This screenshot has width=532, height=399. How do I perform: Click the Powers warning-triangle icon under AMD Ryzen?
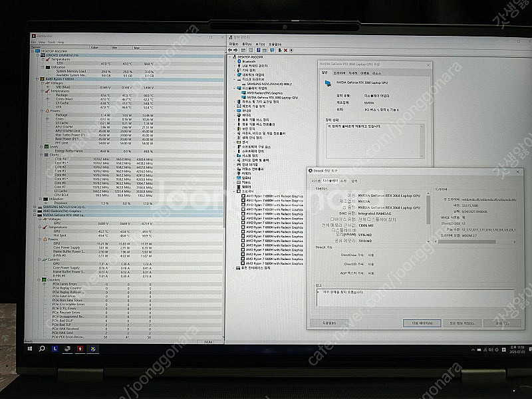tap(47, 110)
